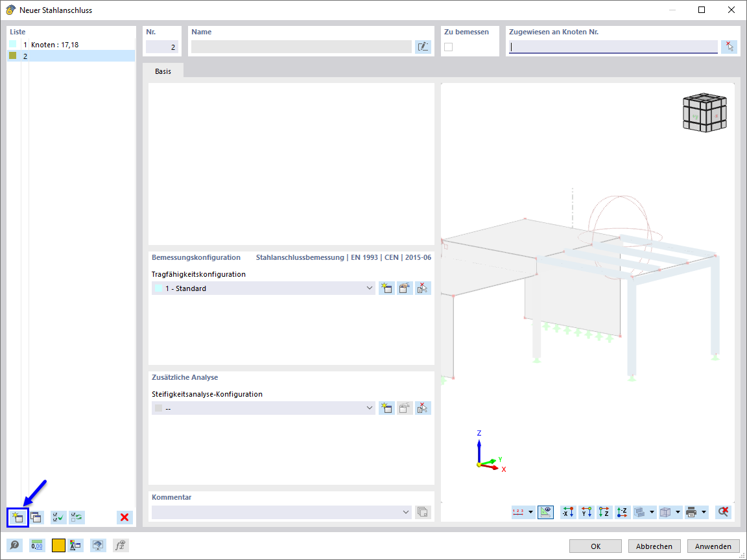This screenshot has width=747, height=560.
Task: Edit the Steifigkeitsanalyse-Konfiguration icon
Action: (x=405, y=408)
